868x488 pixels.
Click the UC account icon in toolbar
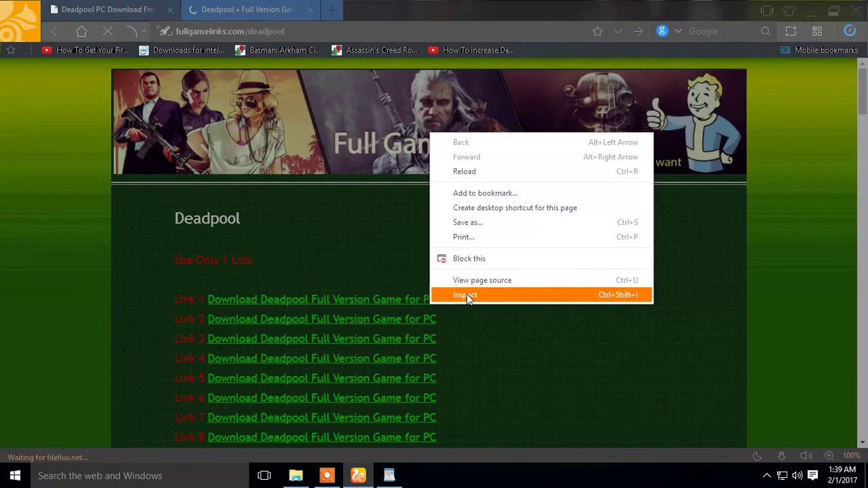click(x=850, y=31)
